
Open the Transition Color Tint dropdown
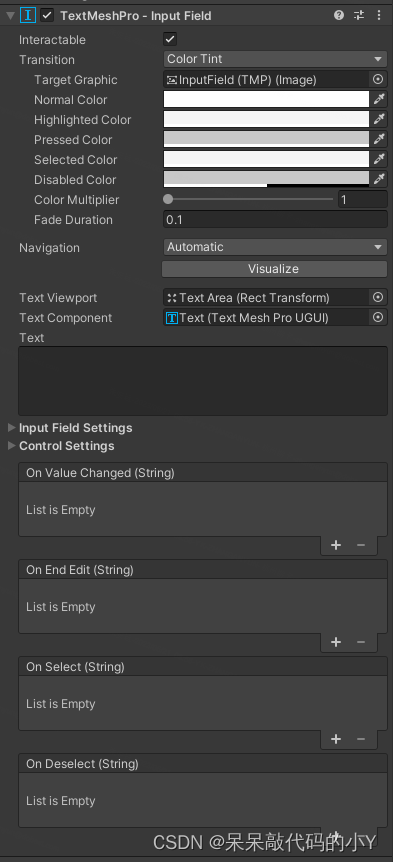[275, 59]
